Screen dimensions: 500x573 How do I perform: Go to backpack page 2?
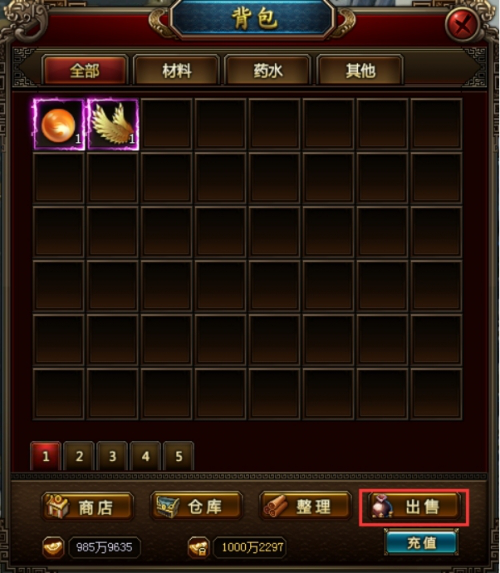[x=79, y=456]
